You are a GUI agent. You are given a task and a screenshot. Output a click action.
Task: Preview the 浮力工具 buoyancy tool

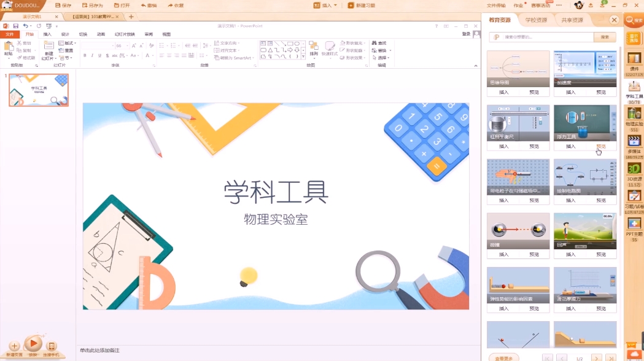click(x=601, y=146)
